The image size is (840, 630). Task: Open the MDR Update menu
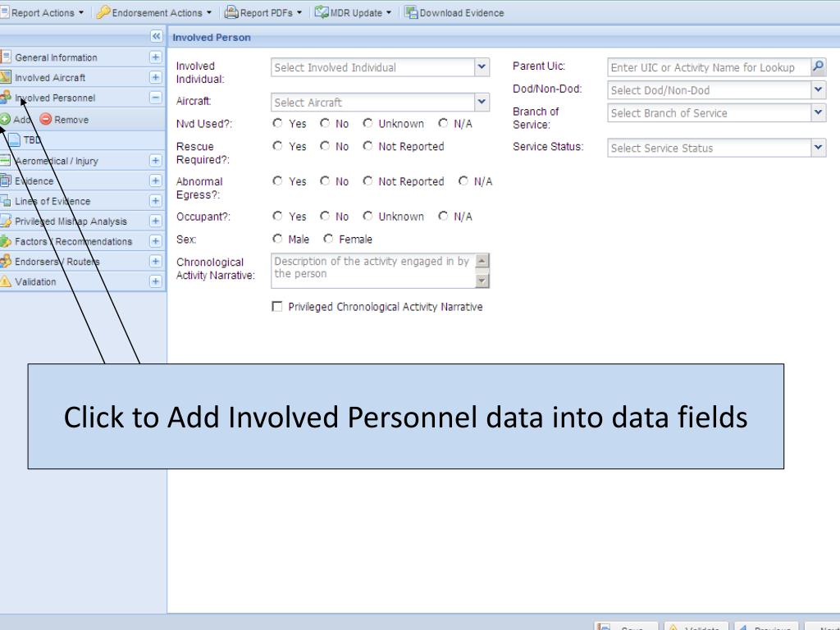click(x=354, y=13)
